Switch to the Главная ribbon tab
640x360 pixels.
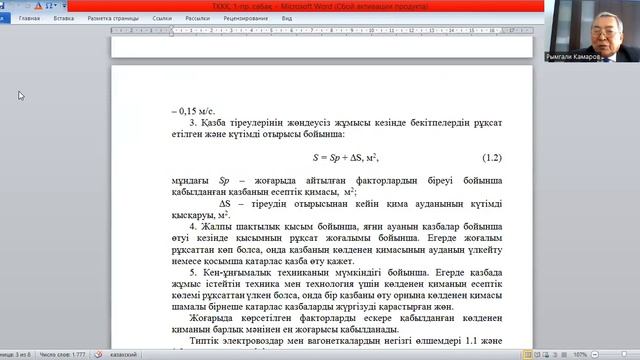(29, 18)
